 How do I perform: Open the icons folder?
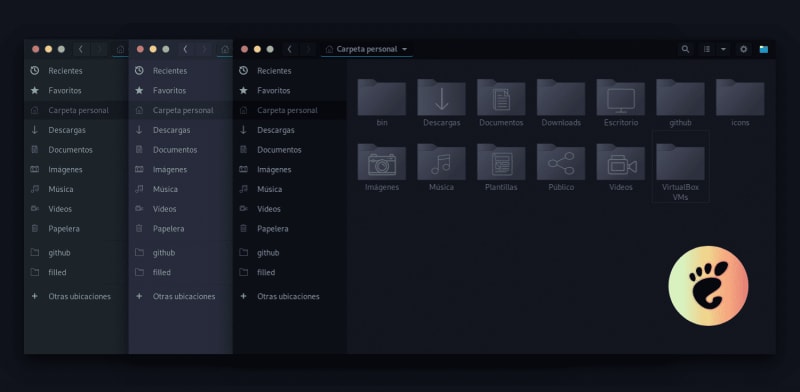(x=740, y=97)
